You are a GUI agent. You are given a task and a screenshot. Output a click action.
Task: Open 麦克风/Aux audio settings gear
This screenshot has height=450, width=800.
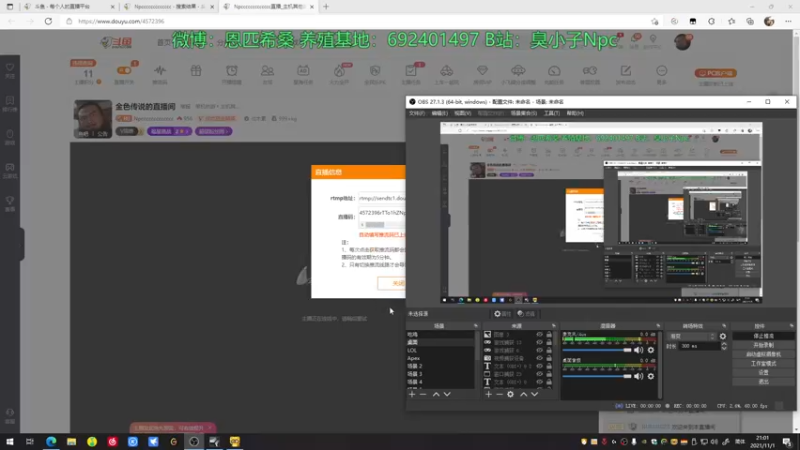click(x=651, y=351)
